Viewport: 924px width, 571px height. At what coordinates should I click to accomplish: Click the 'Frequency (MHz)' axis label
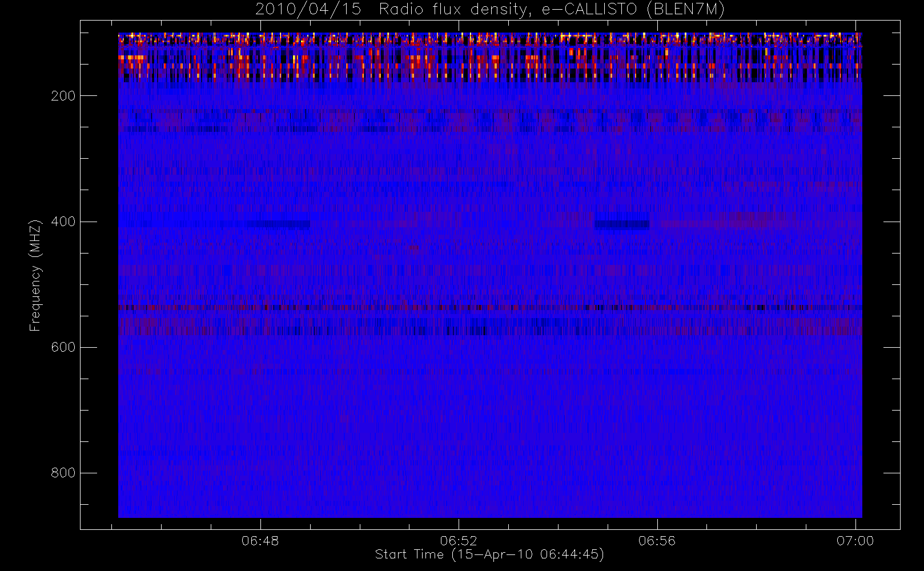click(x=35, y=275)
